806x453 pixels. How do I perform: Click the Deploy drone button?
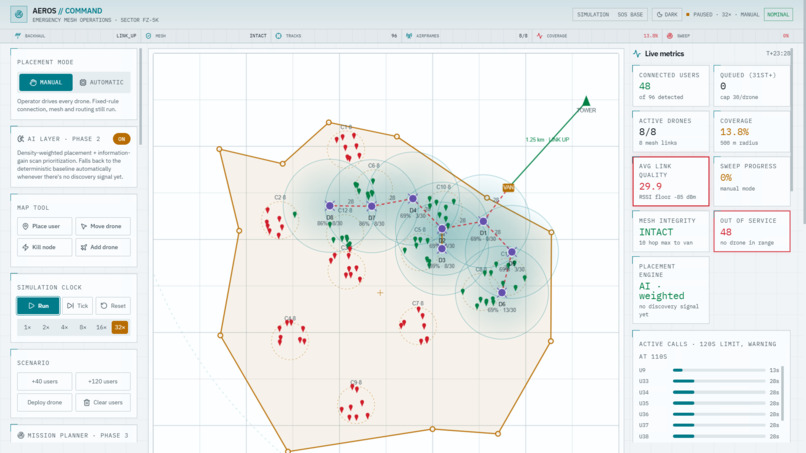45,403
